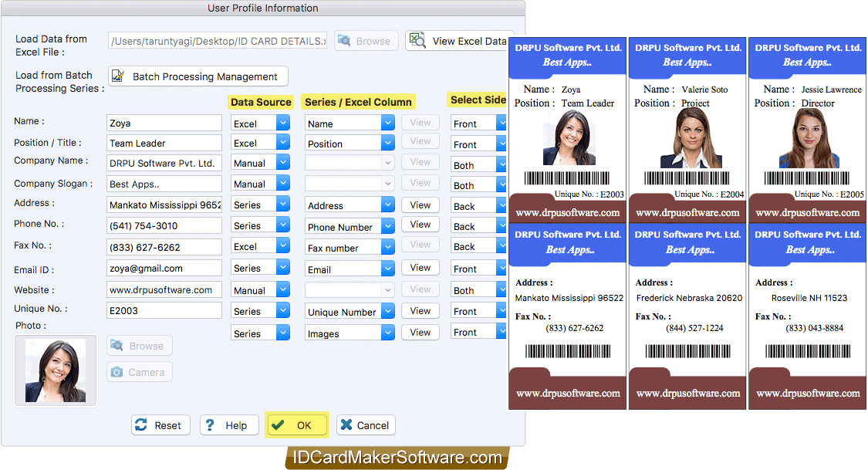This screenshot has width=868, height=470.
Task: Open Select Side dropdown for Address row
Action: pyautogui.click(x=478, y=206)
